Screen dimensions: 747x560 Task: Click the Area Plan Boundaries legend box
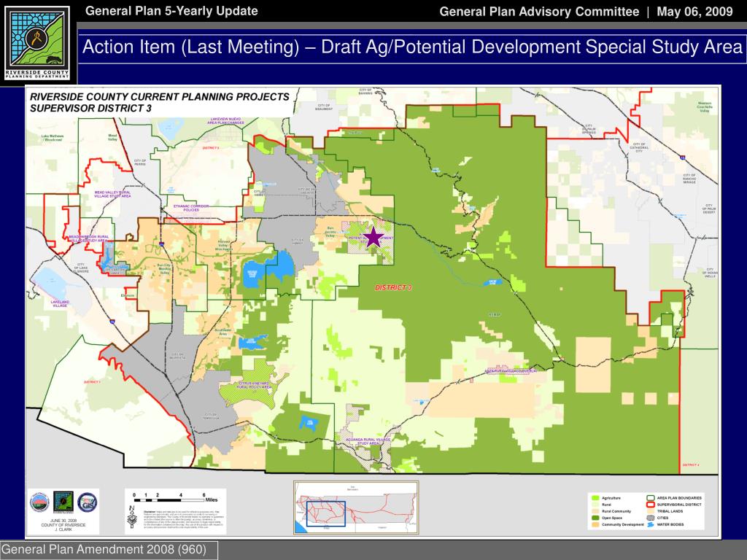coord(650,497)
